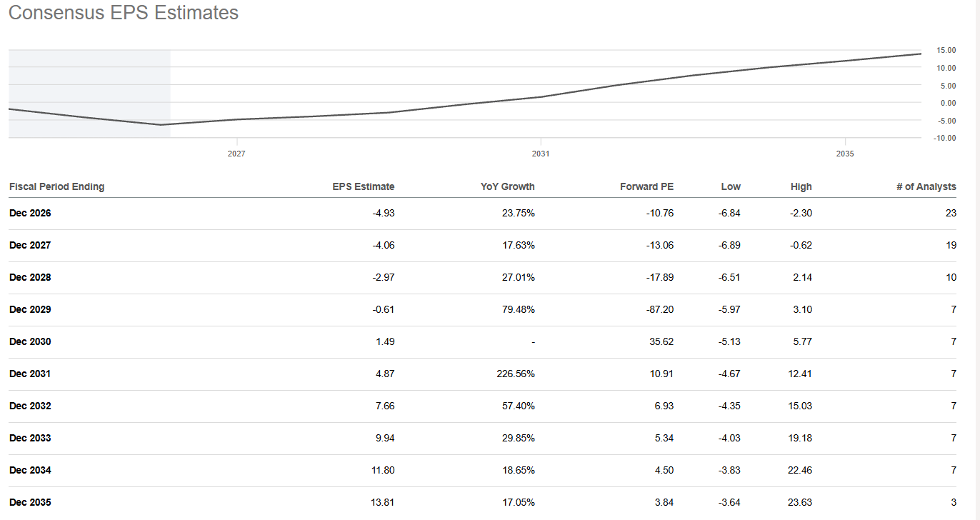The height and width of the screenshot is (520, 980).
Task: Click the Consensus EPS Estimates heading
Action: 123,13
